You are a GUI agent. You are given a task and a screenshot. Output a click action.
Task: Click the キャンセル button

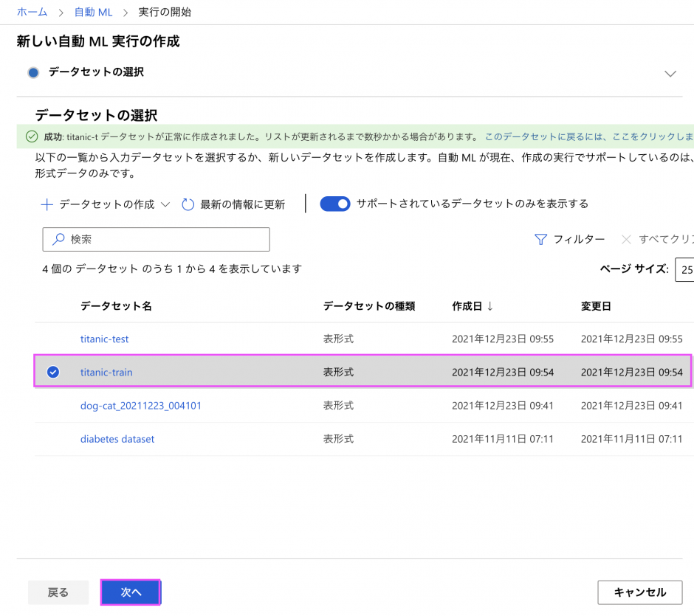[x=639, y=592]
